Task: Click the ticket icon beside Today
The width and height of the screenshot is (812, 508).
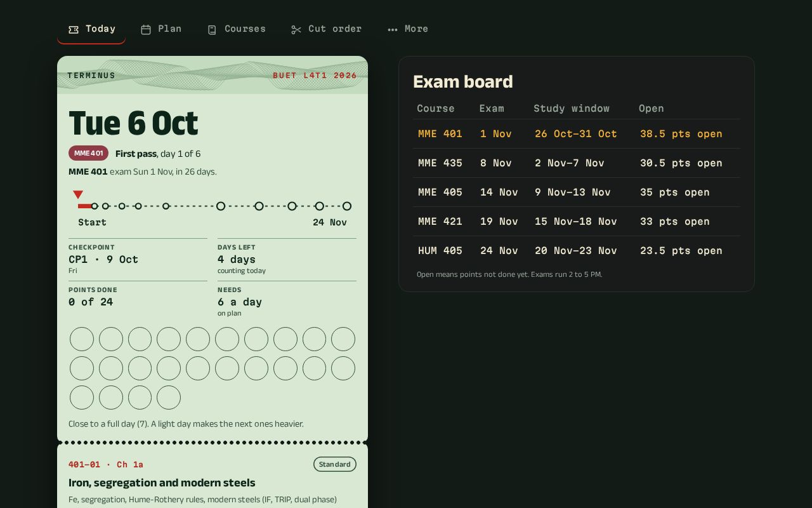Action: point(74,29)
